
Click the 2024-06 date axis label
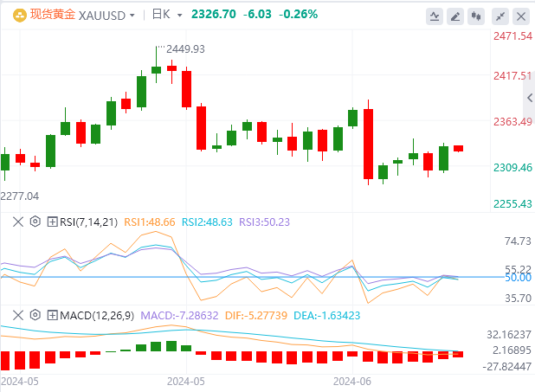(352, 380)
